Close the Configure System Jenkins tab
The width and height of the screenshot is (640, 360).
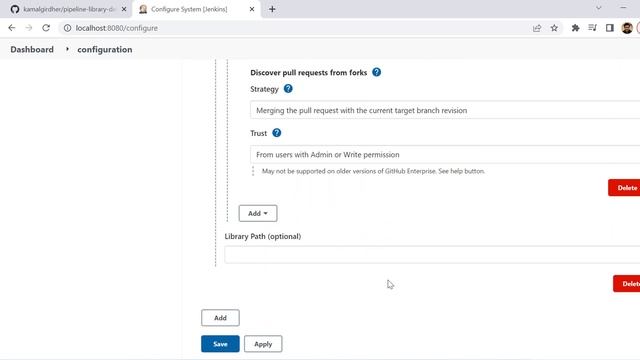click(252, 9)
